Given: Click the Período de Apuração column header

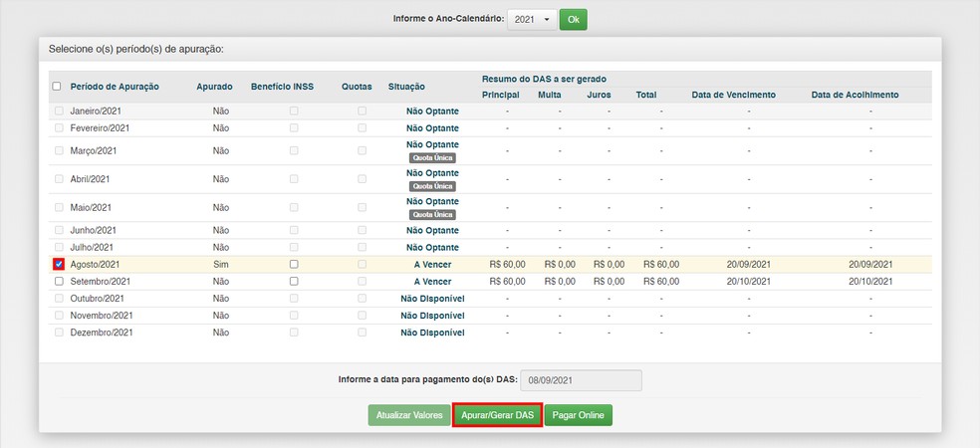Looking at the screenshot, I should tap(115, 87).
